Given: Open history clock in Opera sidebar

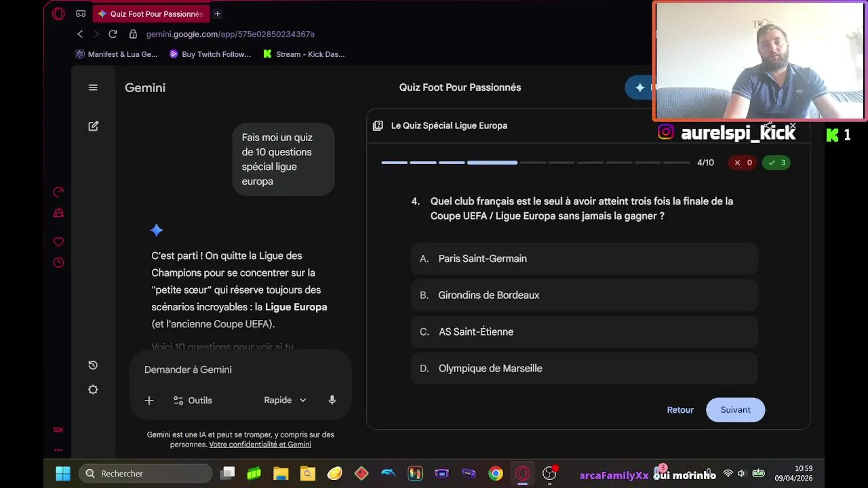Looking at the screenshot, I should (x=58, y=262).
